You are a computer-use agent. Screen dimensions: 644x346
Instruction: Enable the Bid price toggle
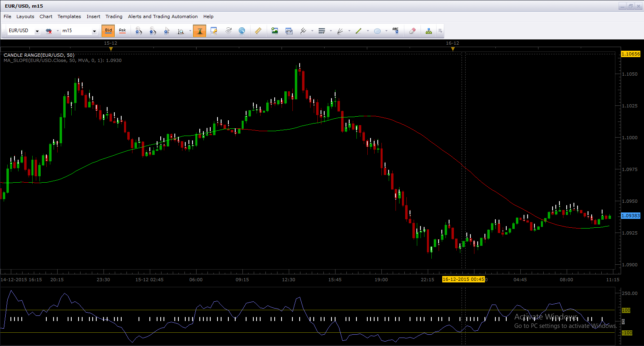pyautogui.click(x=108, y=31)
